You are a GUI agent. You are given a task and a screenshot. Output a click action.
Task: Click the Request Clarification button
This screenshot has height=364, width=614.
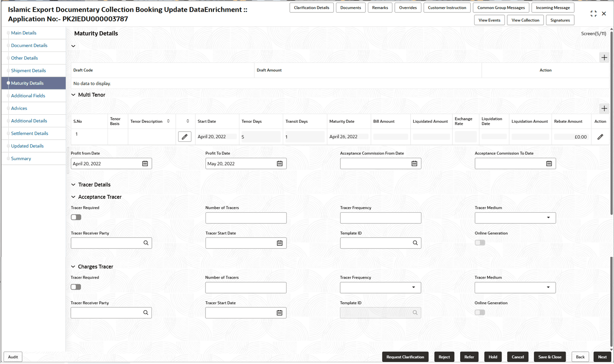(x=405, y=357)
